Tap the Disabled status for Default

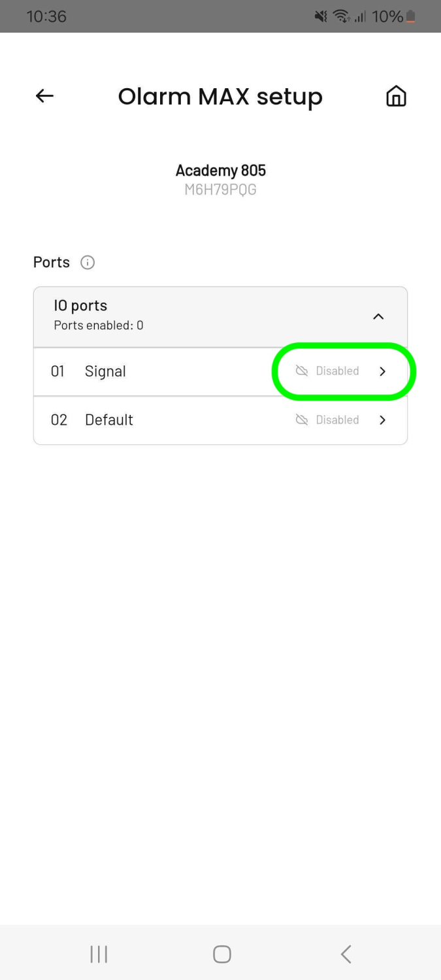pos(337,420)
